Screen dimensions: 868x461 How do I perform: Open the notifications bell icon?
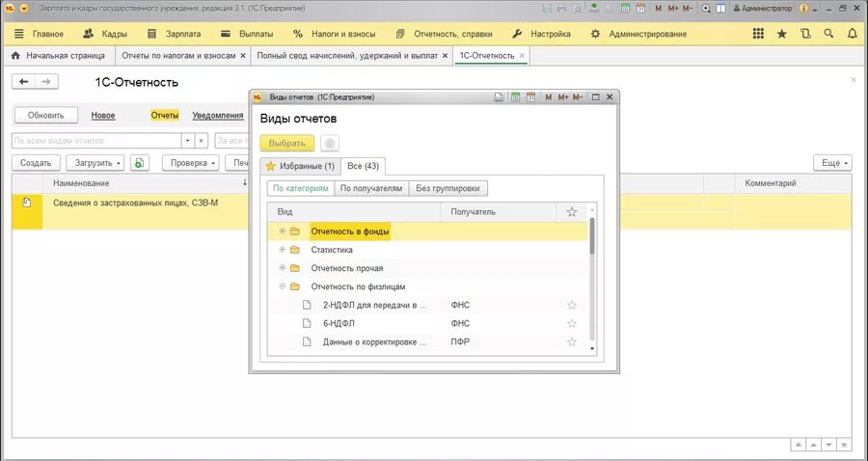coord(853,34)
